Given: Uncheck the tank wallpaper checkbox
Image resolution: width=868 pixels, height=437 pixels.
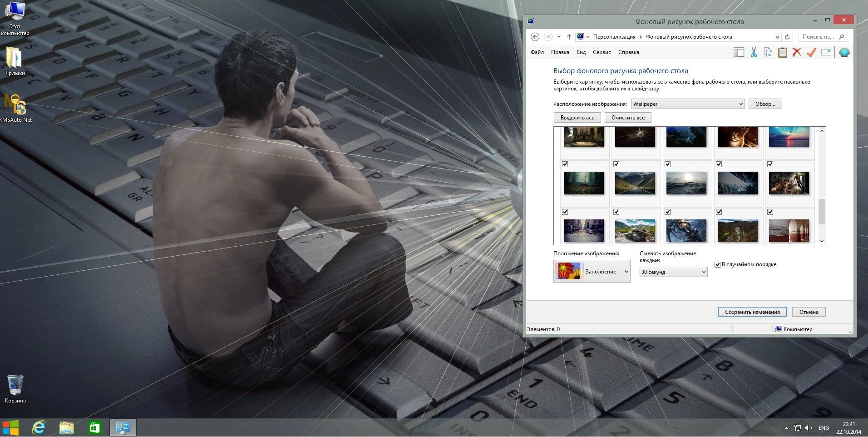Looking at the screenshot, I should [x=616, y=212].
